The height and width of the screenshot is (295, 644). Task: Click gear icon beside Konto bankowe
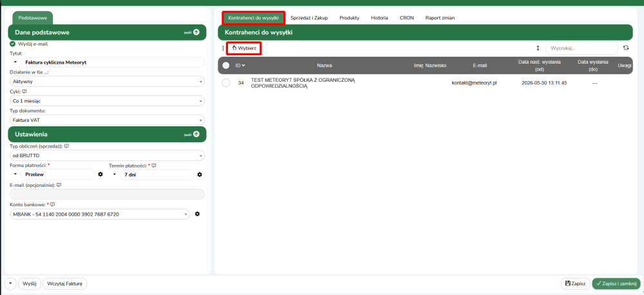click(198, 214)
